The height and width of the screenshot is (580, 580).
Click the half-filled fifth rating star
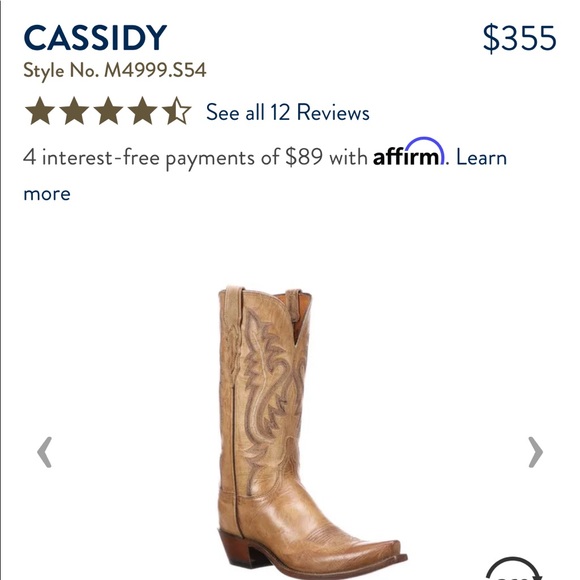pyautogui.click(x=176, y=111)
